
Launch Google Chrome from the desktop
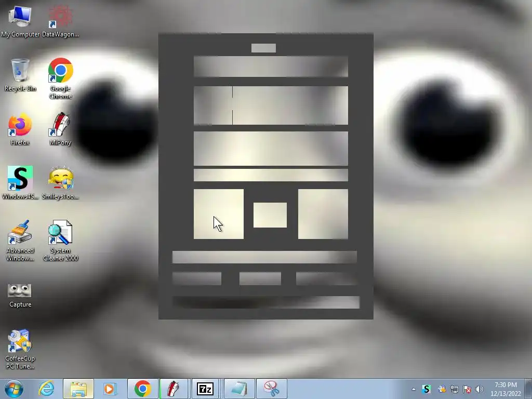(60, 78)
